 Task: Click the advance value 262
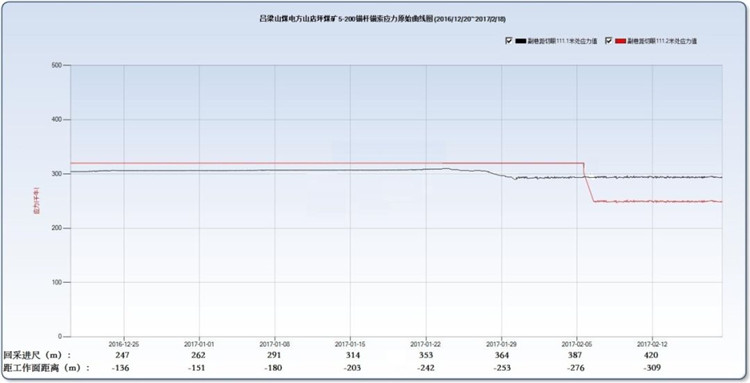[x=198, y=355]
